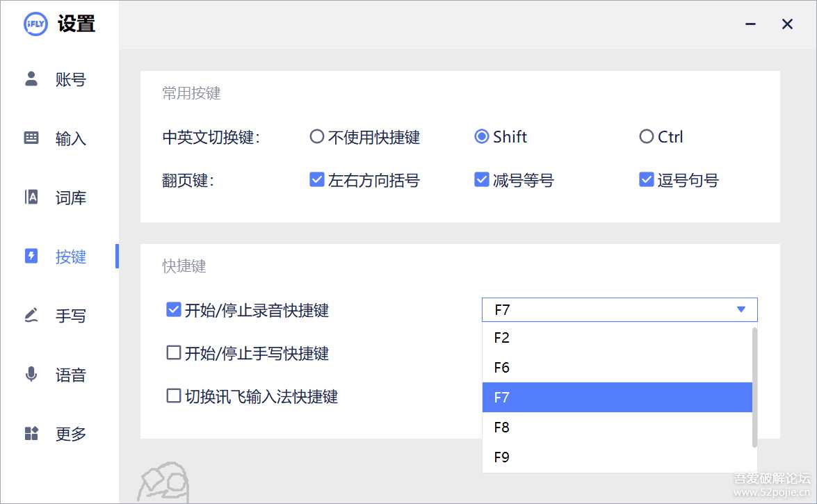Screen dimensions: 817x504
Task: Uncheck the 左右方向括号 page key checkbox
Action: pyautogui.click(x=317, y=180)
